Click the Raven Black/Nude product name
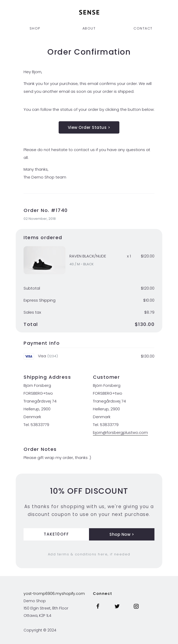Image resolution: width=178 pixels, height=644 pixels. pyautogui.click(x=88, y=256)
